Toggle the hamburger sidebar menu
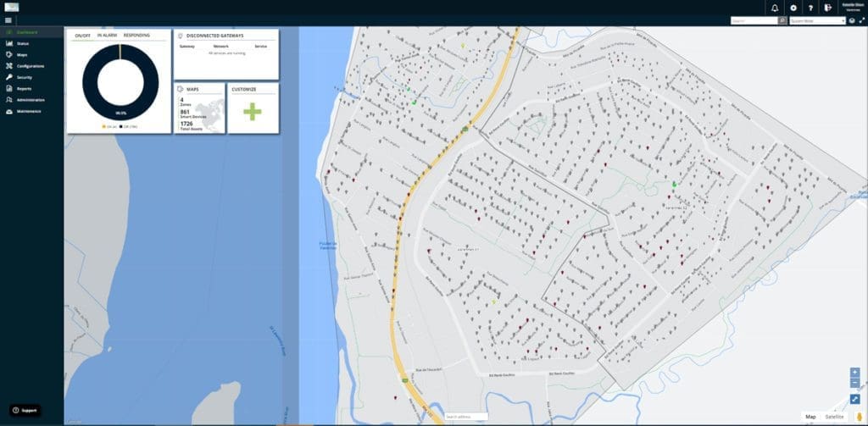Image resolution: width=868 pixels, height=426 pixels. [x=8, y=20]
